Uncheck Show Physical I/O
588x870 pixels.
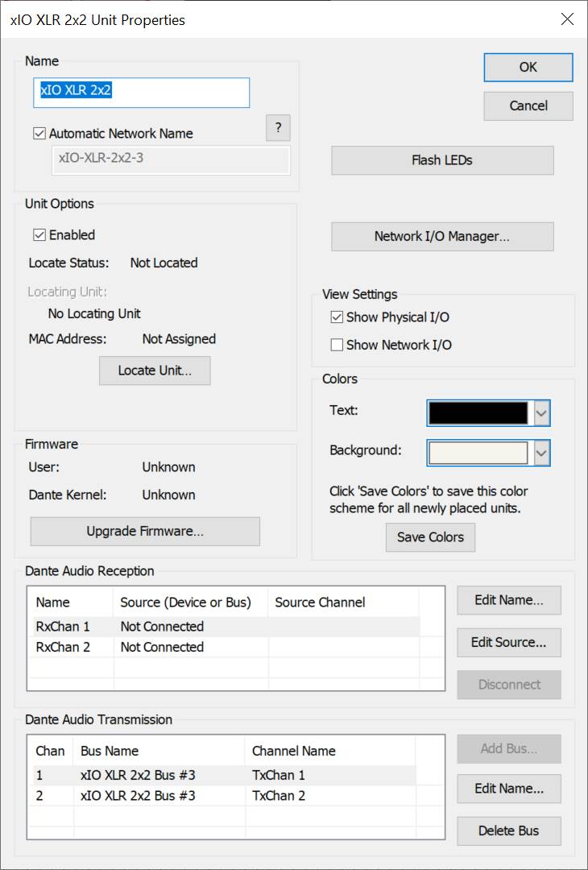coord(337,317)
